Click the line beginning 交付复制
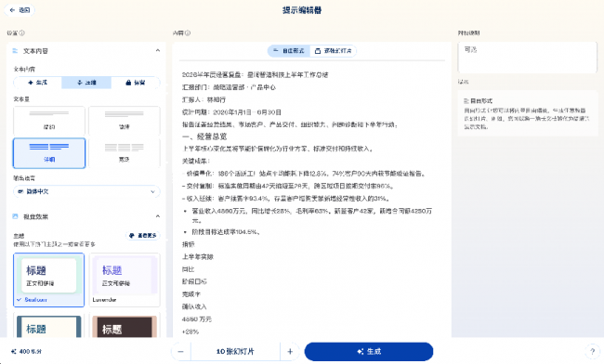 (288, 187)
